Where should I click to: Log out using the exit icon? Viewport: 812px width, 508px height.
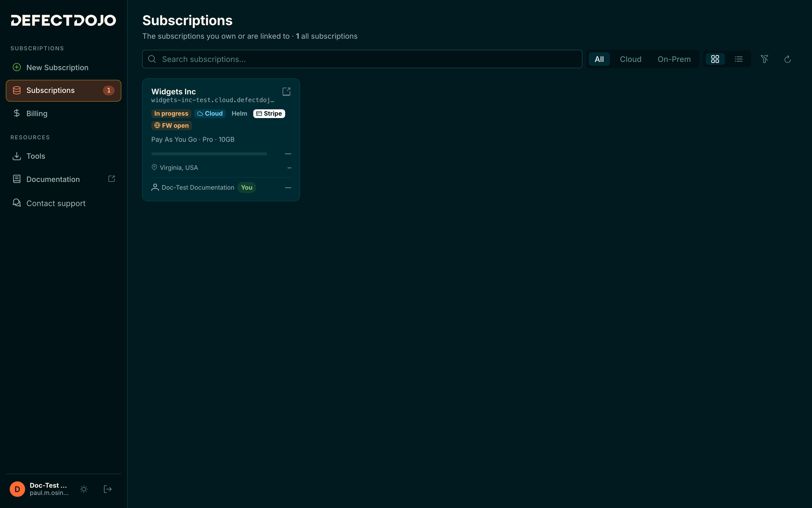click(108, 489)
